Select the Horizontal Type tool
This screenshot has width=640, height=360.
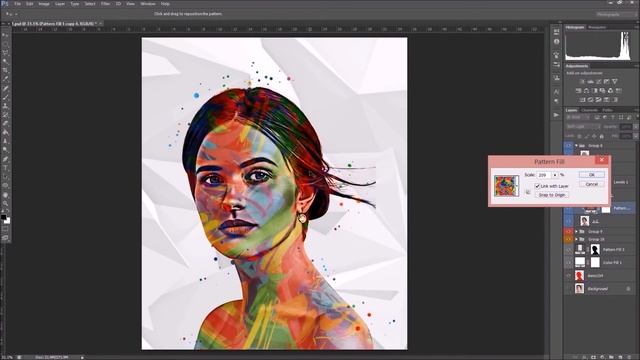[5, 168]
